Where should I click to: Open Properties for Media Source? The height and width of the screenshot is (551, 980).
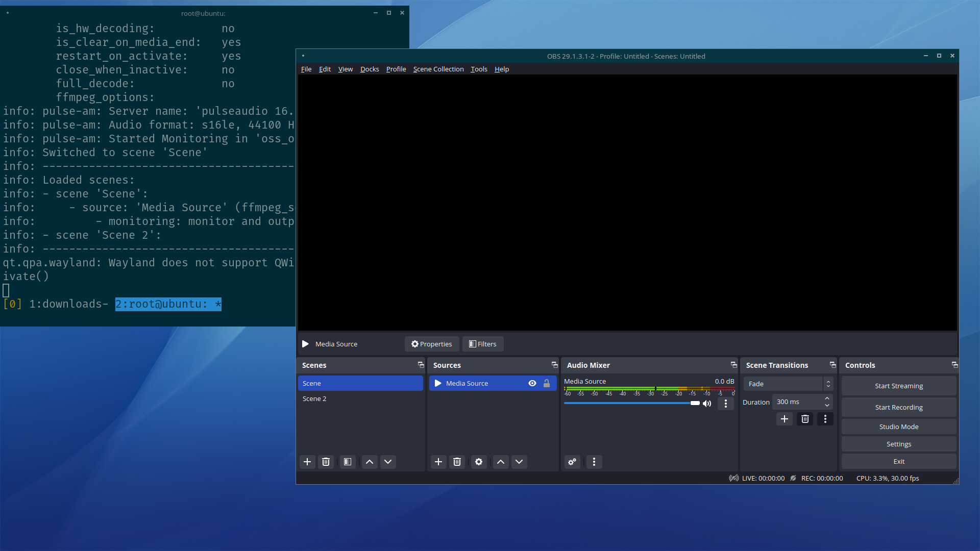pyautogui.click(x=432, y=344)
